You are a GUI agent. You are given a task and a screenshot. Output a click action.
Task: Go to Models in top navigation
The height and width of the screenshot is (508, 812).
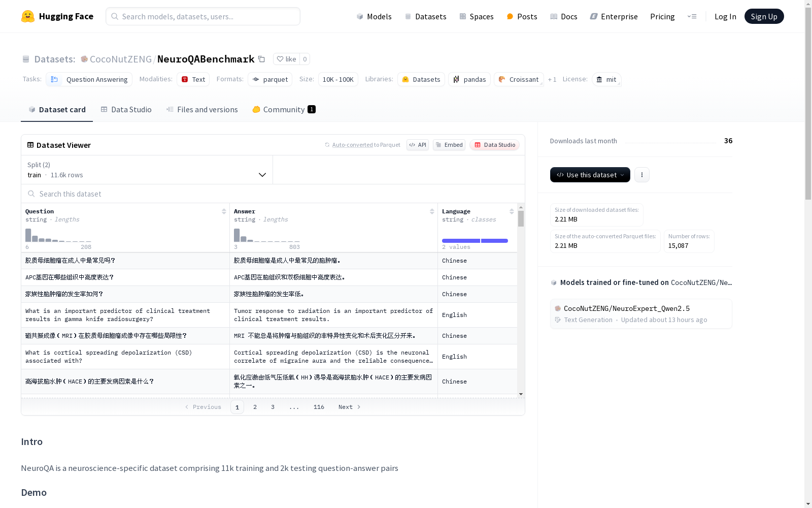click(x=374, y=16)
